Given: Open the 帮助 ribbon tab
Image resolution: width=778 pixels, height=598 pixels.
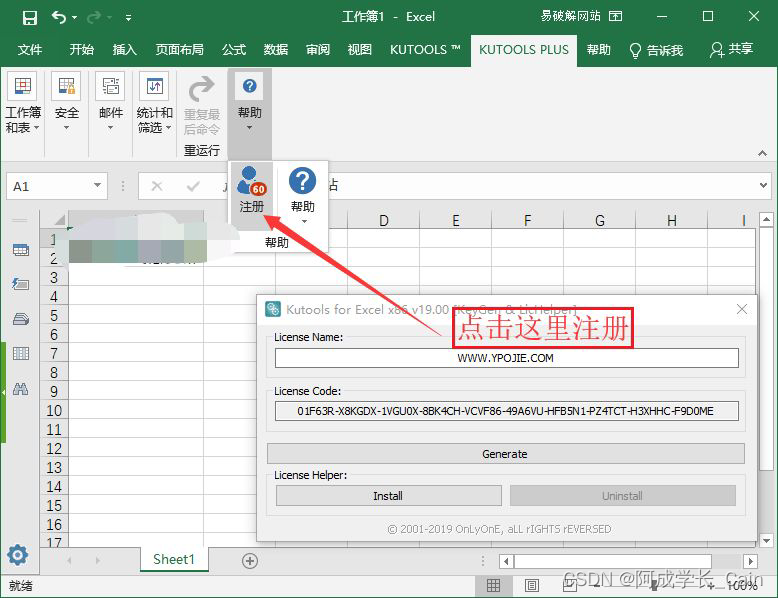Looking at the screenshot, I should 598,50.
